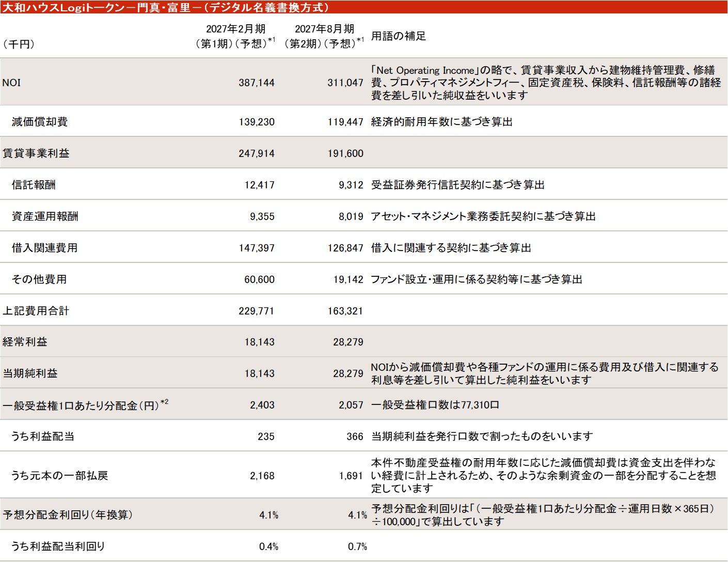Click value 19,142
Screen dimensions: 728x562
point(348,279)
